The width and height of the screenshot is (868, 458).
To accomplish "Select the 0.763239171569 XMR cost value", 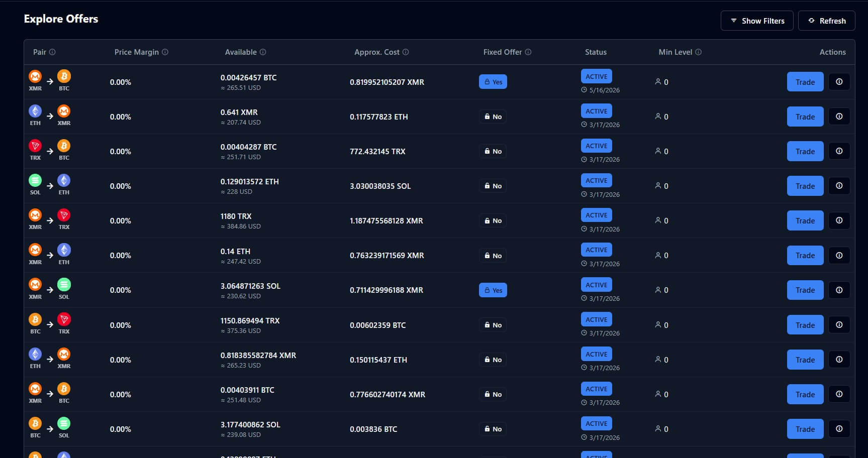I will [387, 255].
